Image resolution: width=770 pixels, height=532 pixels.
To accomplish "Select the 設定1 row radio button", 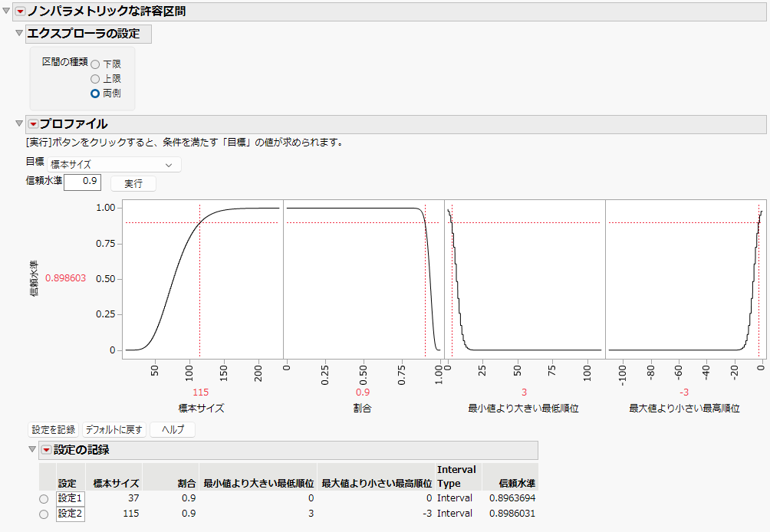I will coord(44,499).
